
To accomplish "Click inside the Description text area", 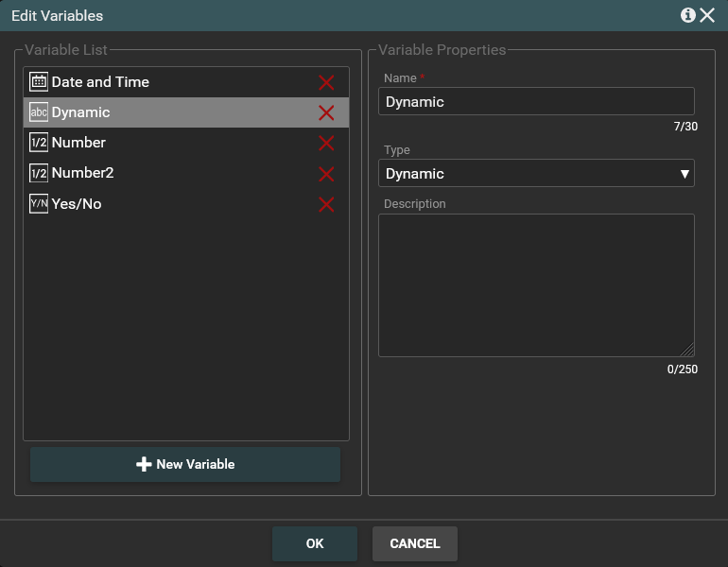I will pyautogui.click(x=536, y=284).
